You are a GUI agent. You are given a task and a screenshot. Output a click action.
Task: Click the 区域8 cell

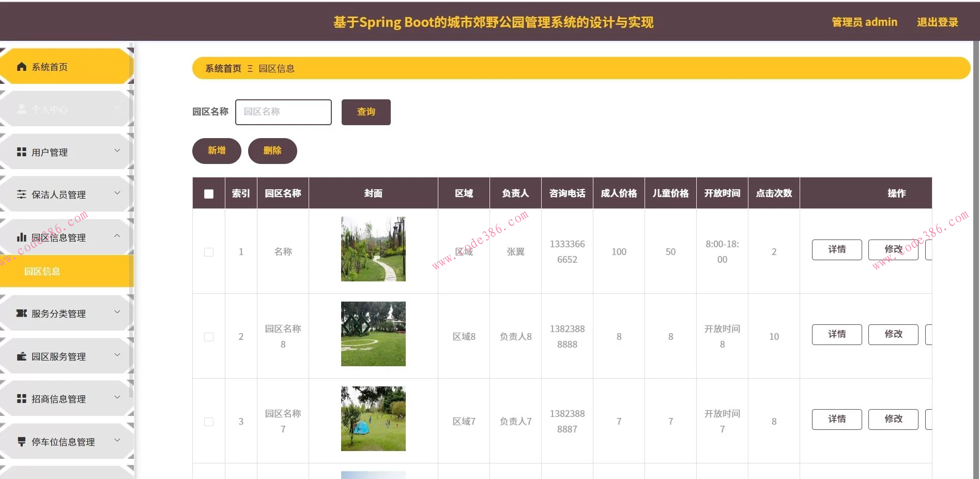(x=464, y=337)
